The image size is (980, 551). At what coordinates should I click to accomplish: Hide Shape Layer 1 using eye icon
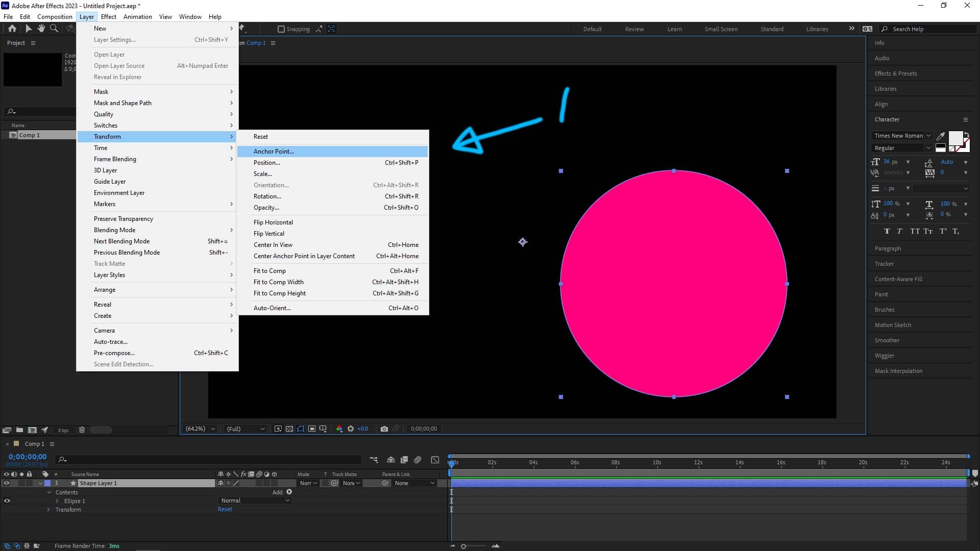7,483
